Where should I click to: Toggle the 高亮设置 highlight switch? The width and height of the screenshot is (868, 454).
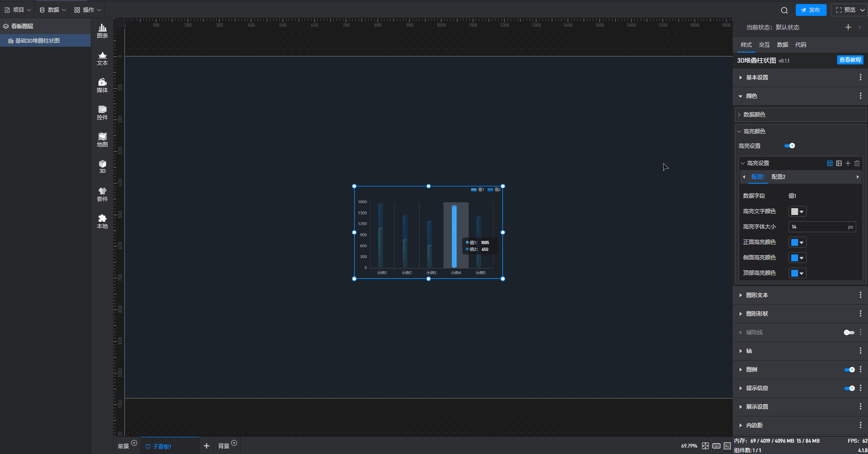pos(789,146)
